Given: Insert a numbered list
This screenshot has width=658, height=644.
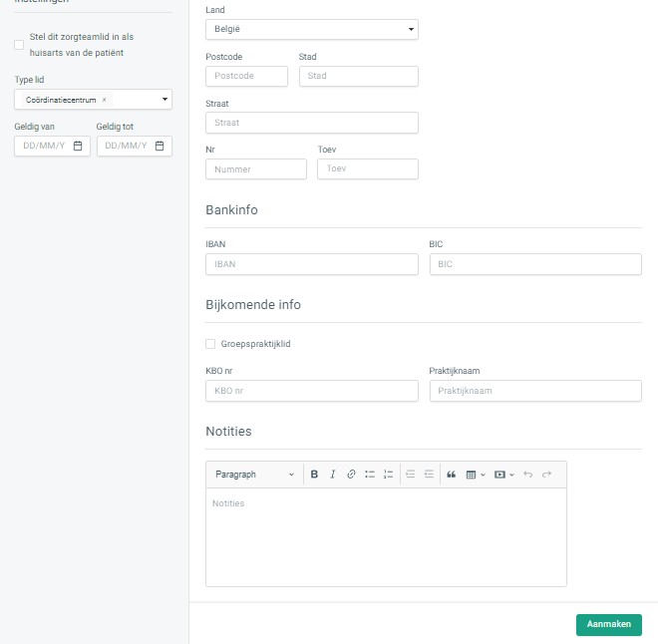Looking at the screenshot, I should pos(388,475).
